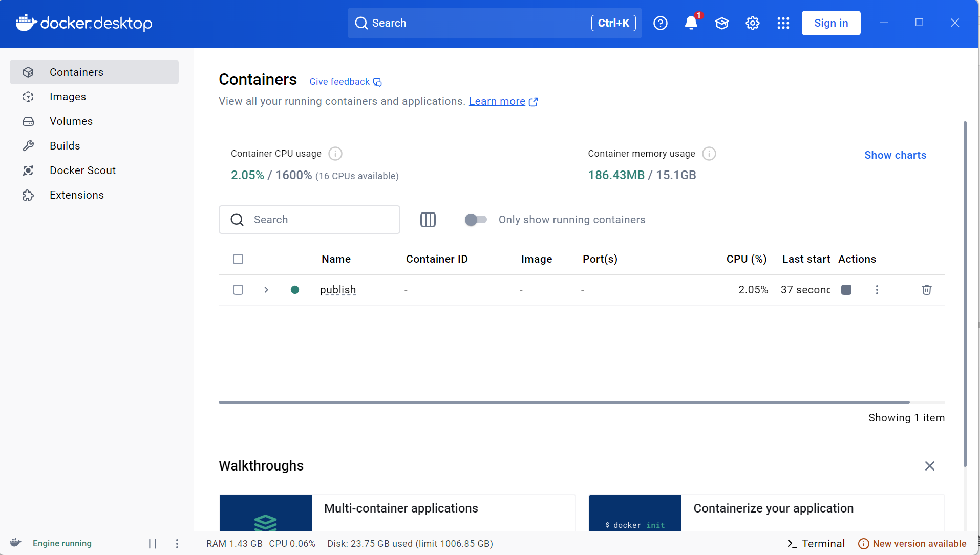Click the Engine running status text
Viewport: 980px width, 555px height.
click(62, 544)
